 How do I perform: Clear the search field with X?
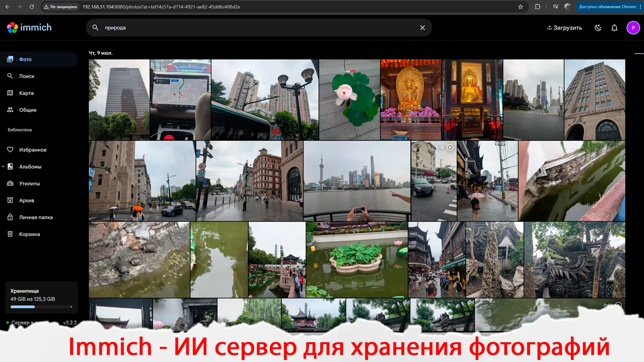tap(422, 28)
